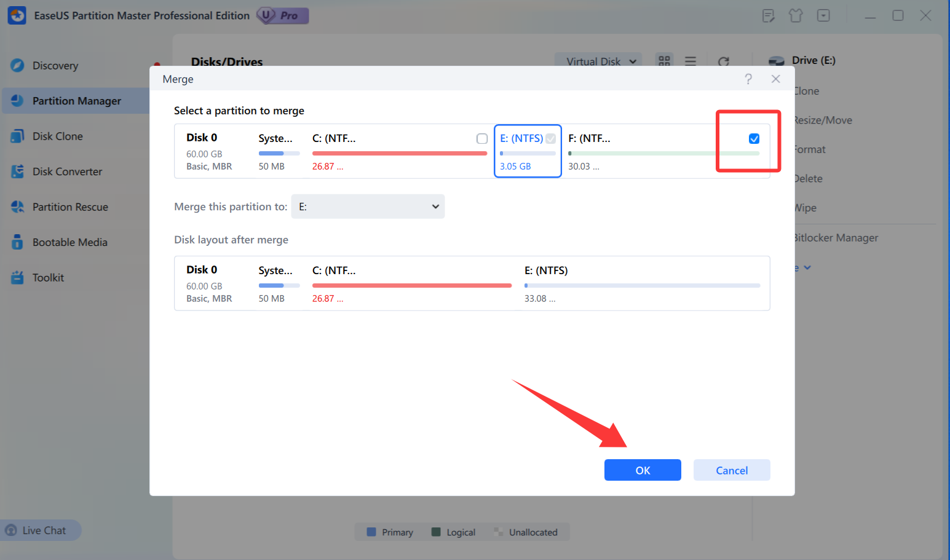Click the F: 30.03 size text
This screenshot has height=560, width=950.
click(584, 167)
